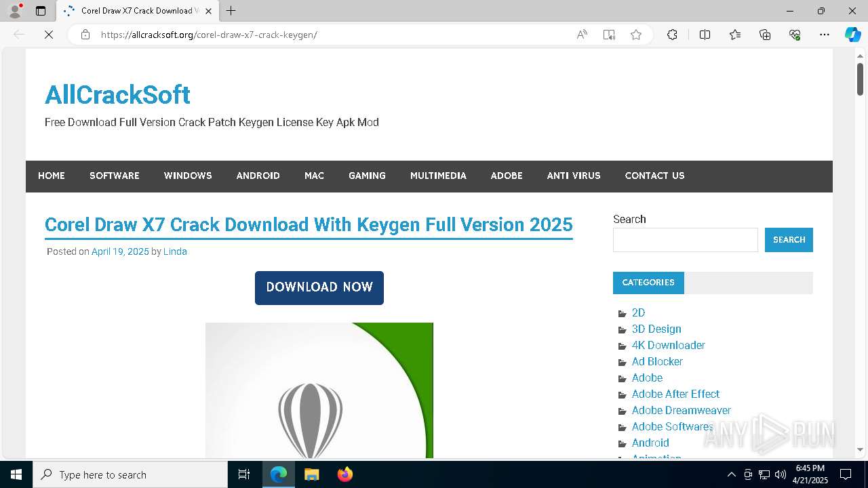The image size is (868, 488).
Task: Open the 4K Downloader category
Action: pos(669,346)
